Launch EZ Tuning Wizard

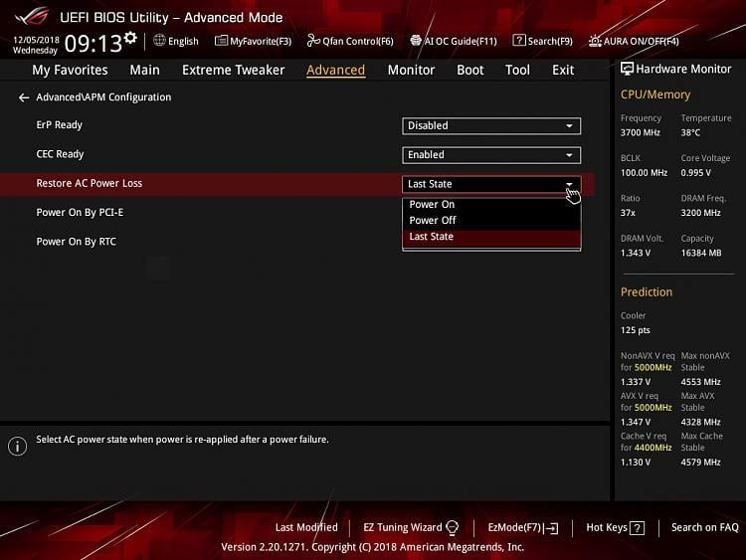pos(411,527)
